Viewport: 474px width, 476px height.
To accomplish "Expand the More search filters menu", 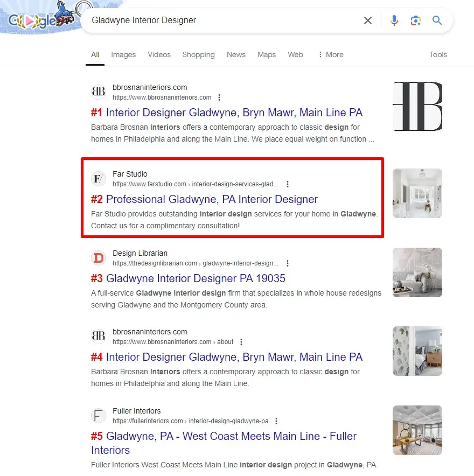I will click(x=331, y=54).
